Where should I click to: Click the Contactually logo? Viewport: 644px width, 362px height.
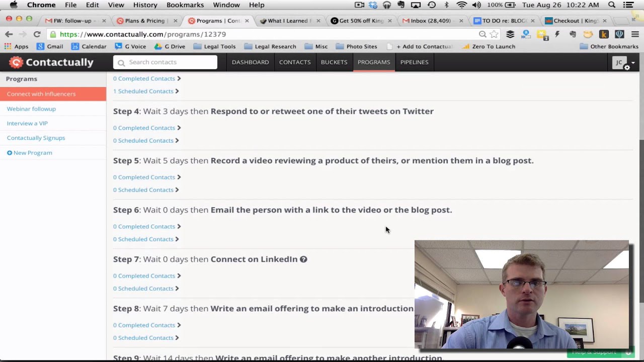click(x=51, y=62)
